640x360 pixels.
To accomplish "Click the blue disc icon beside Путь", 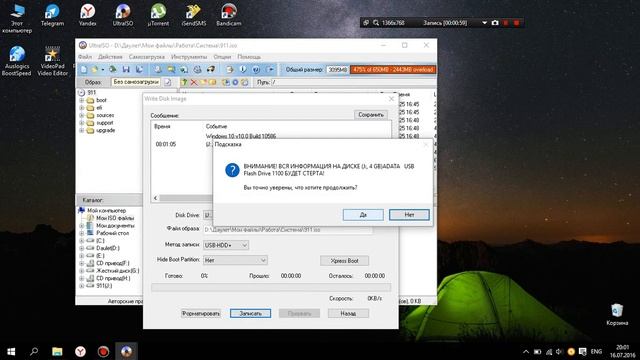I will pos(235,82).
